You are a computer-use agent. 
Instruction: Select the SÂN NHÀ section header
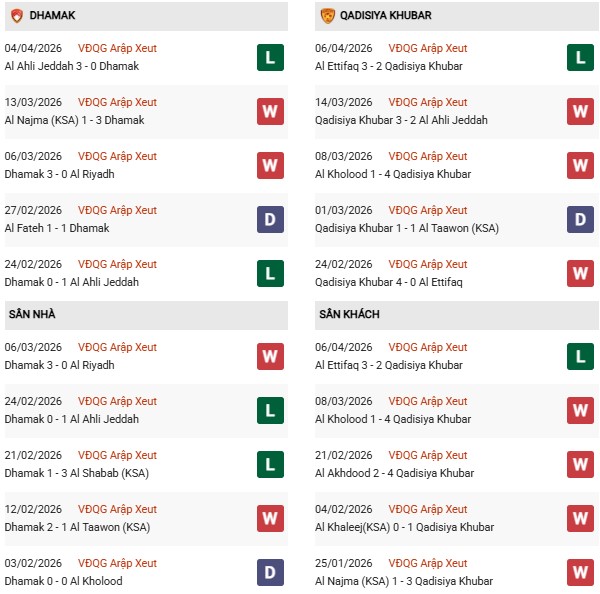[34, 314]
